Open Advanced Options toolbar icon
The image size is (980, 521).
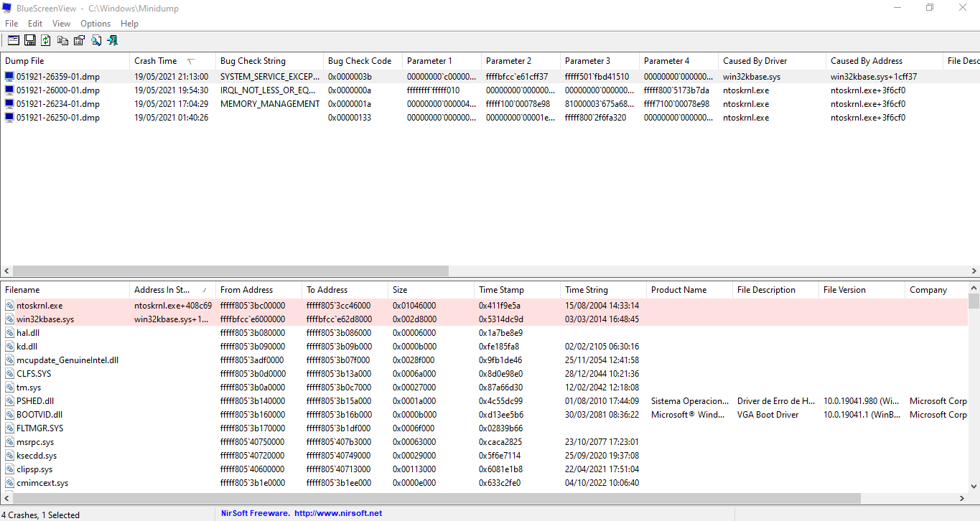pos(14,40)
